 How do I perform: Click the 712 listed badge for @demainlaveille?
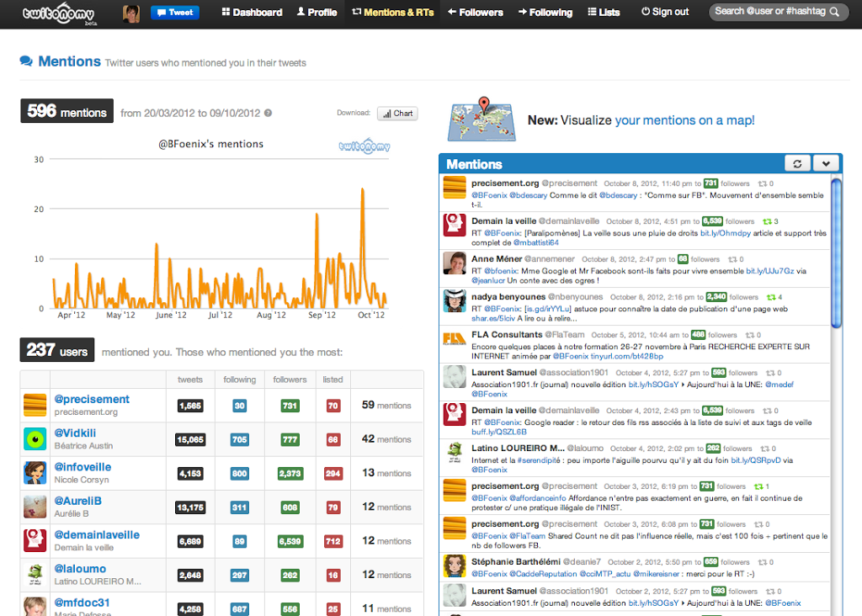(x=333, y=541)
